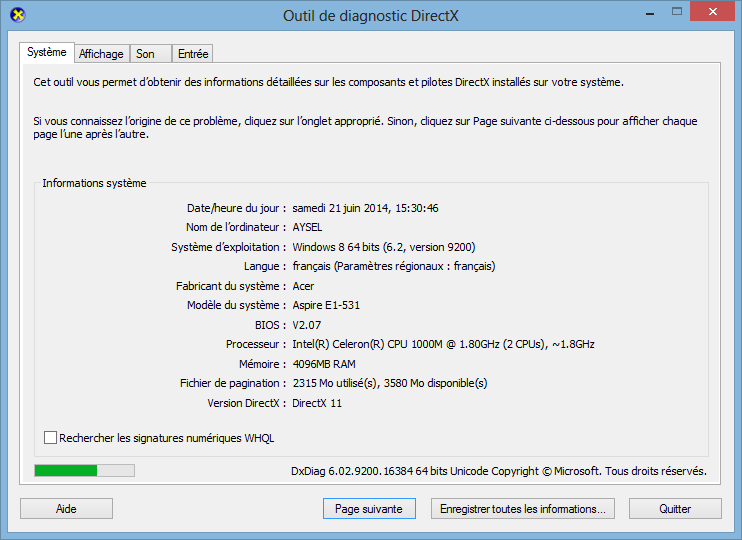Click the intro text Cet outil vous permet
Viewport: 742px width, 540px height.
point(328,82)
